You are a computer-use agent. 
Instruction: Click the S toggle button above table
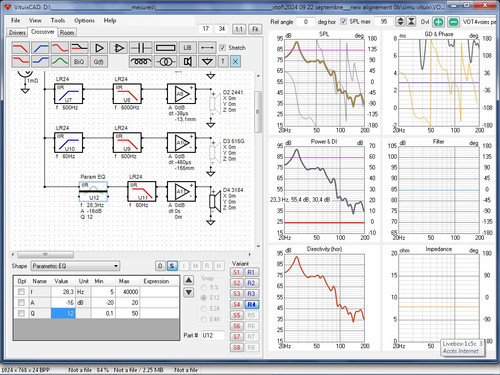[172, 266]
